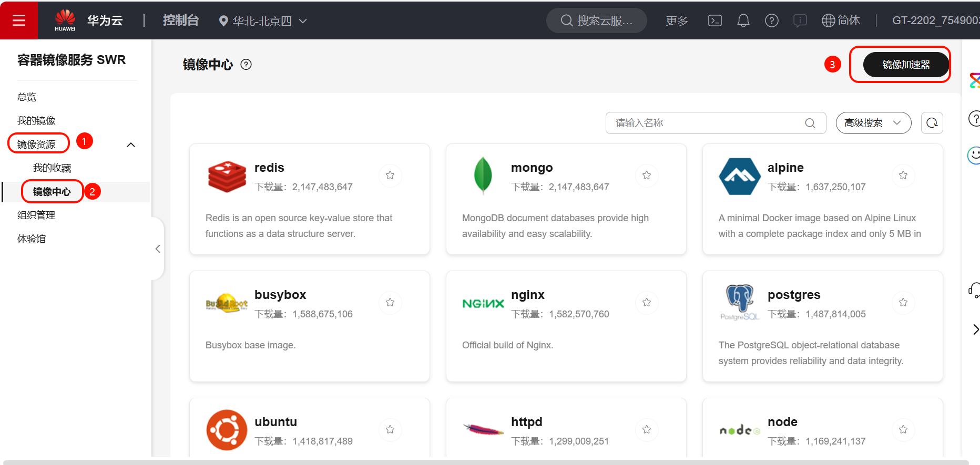Favorite the node image
This screenshot has height=465, width=980.
pyautogui.click(x=903, y=430)
